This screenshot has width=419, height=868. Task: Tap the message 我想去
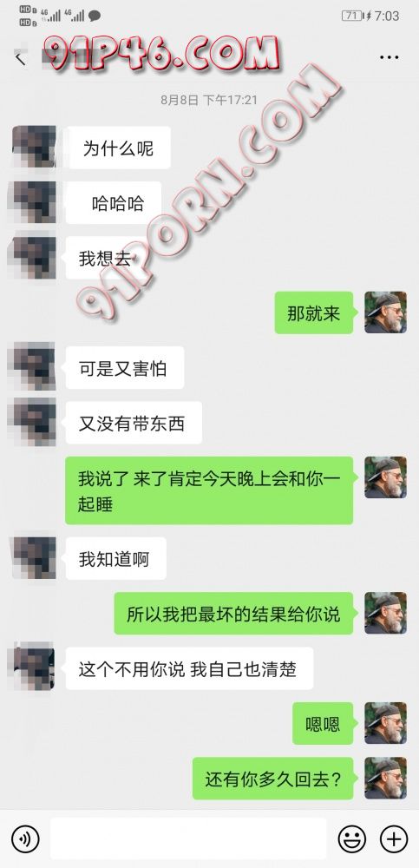pos(101,258)
